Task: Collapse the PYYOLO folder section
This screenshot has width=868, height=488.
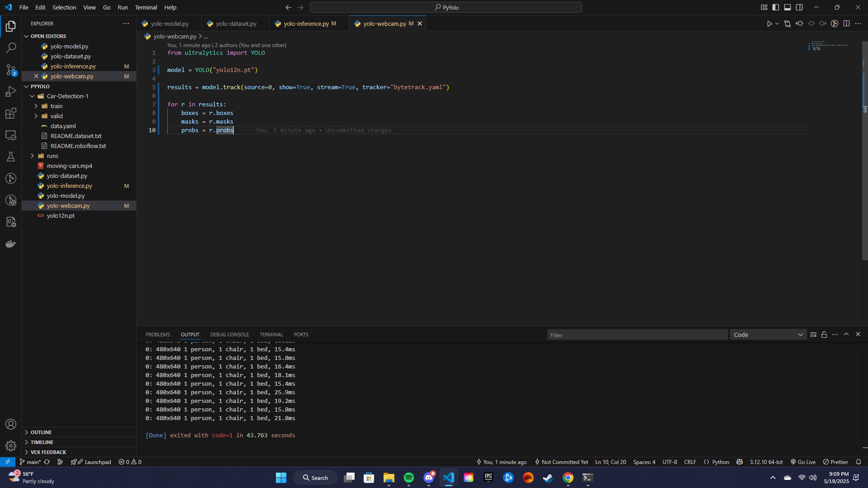Action: pos(26,86)
